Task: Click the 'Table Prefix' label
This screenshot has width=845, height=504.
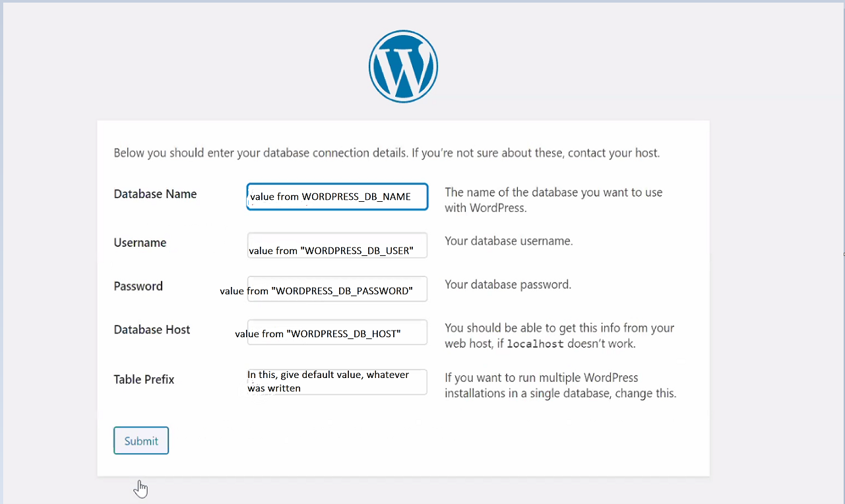Action: coord(144,379)
